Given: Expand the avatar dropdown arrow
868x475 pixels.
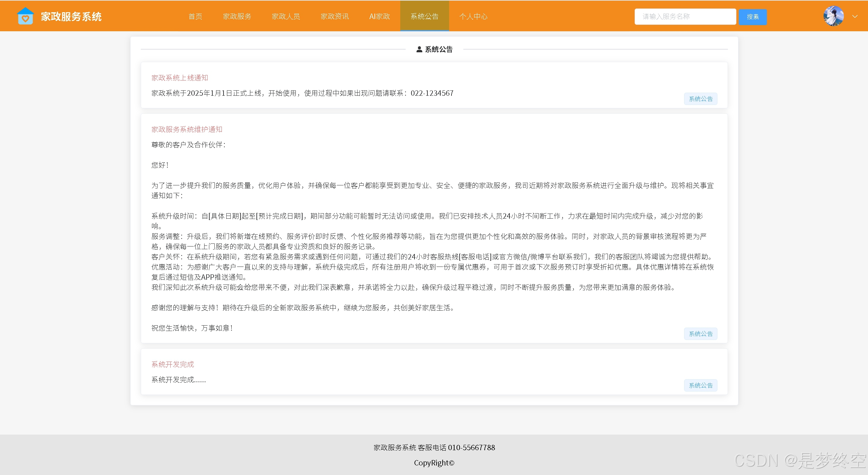Looking at the screenshot, I should [855, 16].
